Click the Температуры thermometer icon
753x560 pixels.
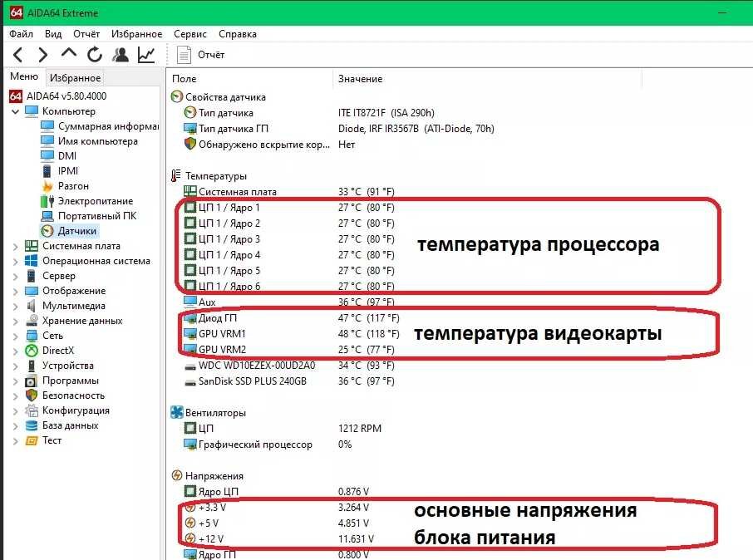click(x=176, y=176)
